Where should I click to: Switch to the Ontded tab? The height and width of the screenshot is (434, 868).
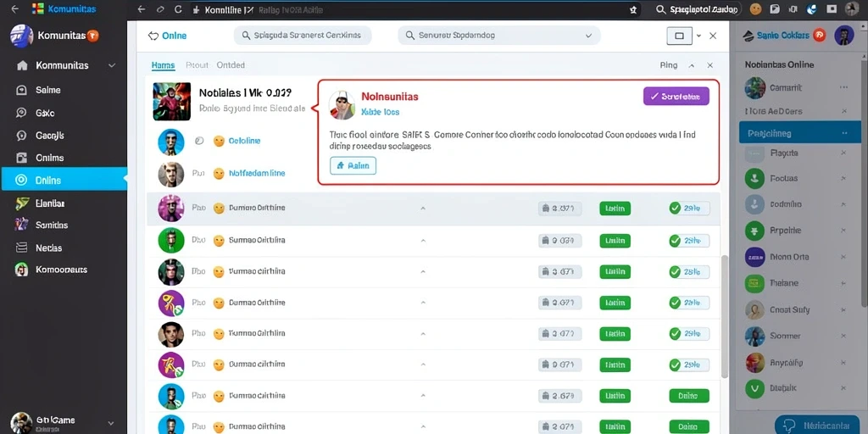[x=231, y=64]
